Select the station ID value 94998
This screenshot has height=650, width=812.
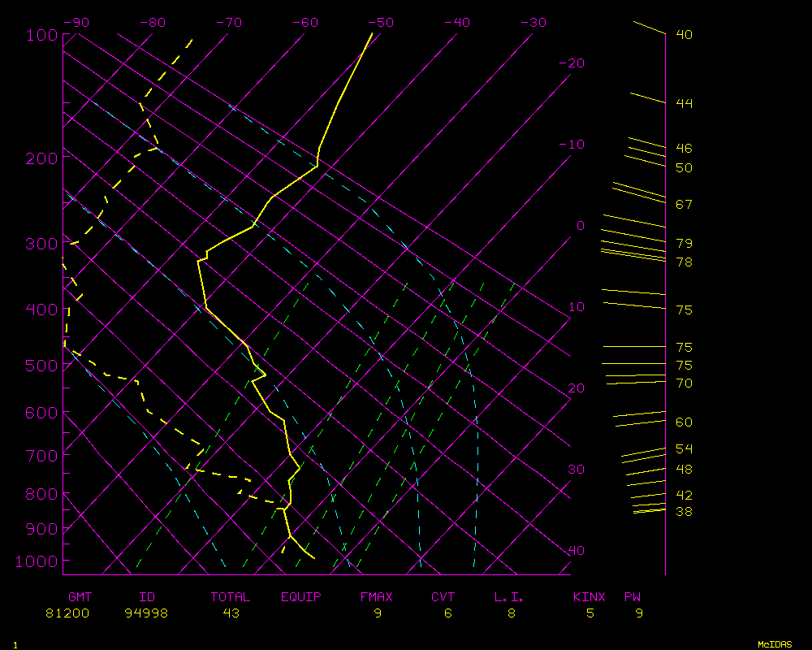click(146, 613)
